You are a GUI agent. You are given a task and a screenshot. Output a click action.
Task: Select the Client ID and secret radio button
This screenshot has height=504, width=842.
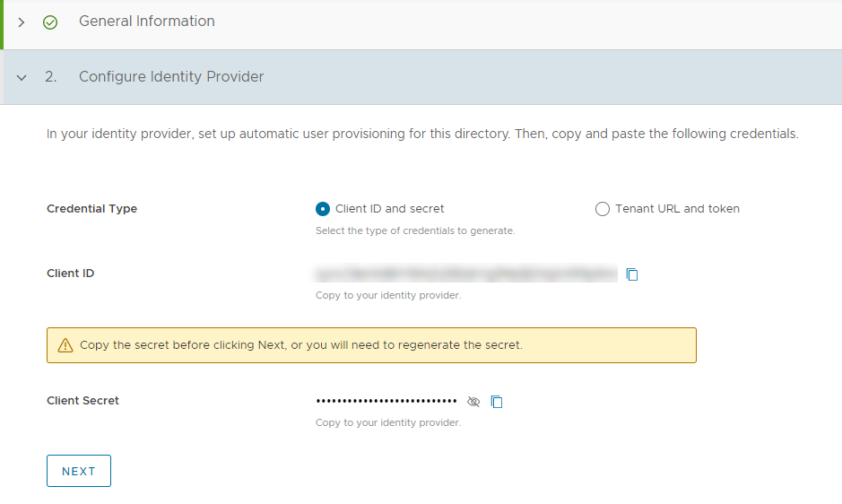(x=323, y=208)
